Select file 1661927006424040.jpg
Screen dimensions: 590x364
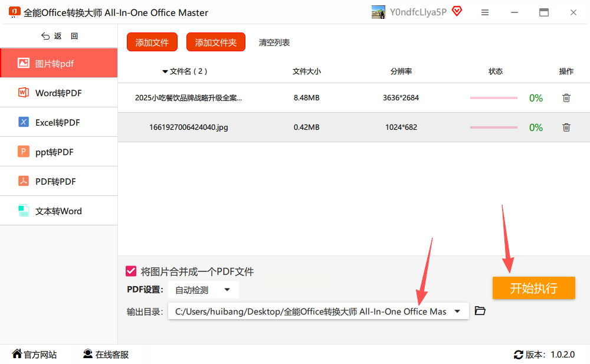pos(189,127)
